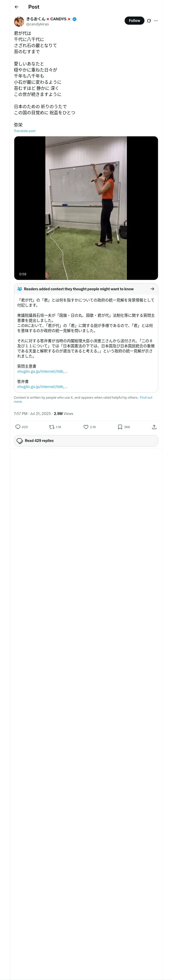Click the Translate post link
The height and width of the screenshot is (980, 172).
(25, 131)
